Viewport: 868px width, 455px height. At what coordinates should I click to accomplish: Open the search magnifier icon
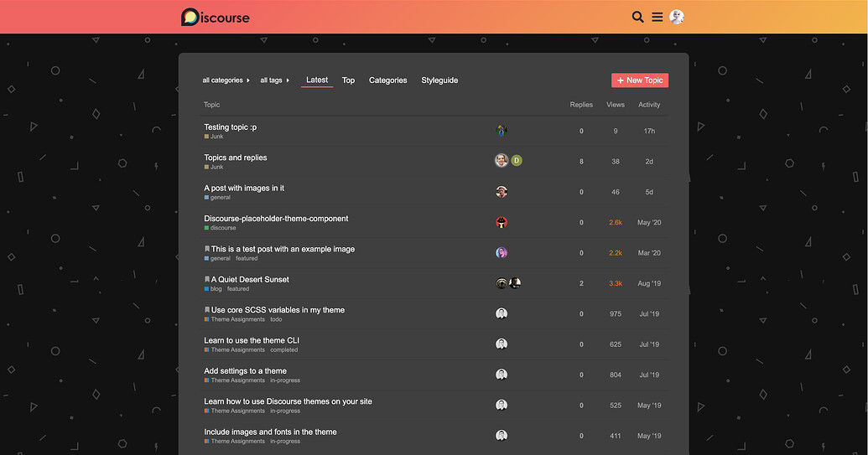pos(637,17)
